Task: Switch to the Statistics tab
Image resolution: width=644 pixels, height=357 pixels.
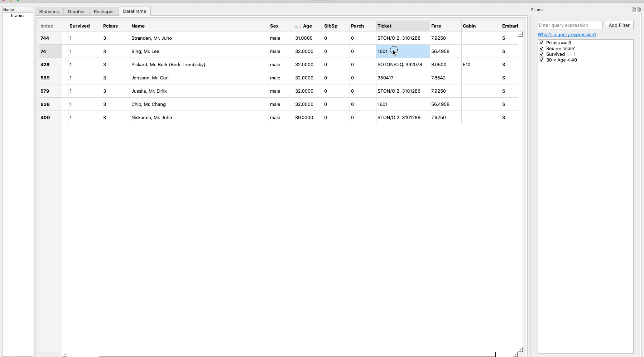Action: point(49,11)
